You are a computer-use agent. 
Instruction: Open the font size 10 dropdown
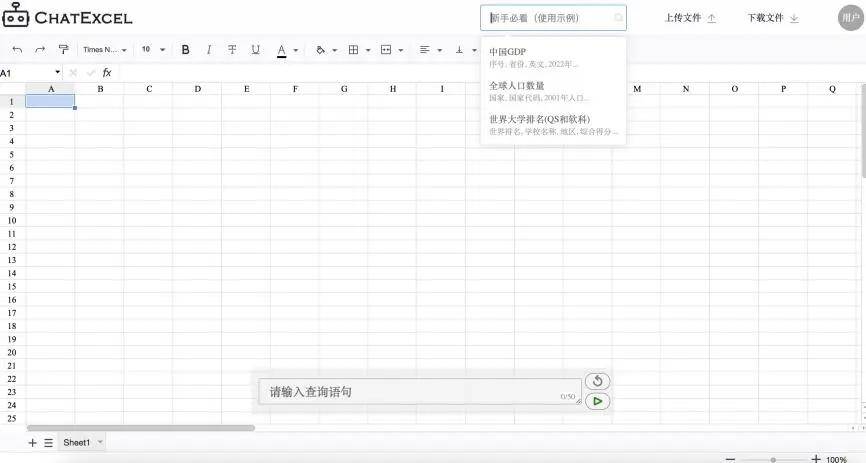pyautogui.click(x=153, y=50)
